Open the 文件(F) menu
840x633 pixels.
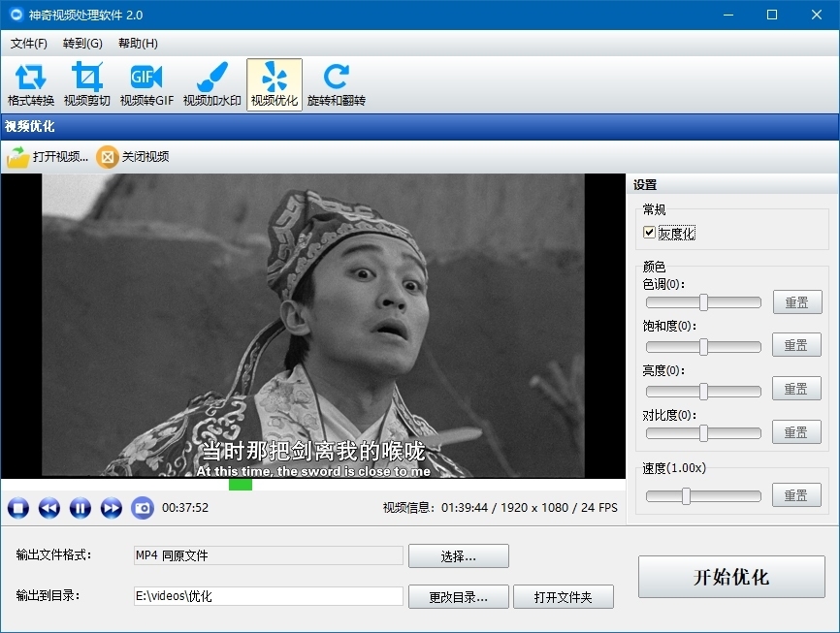(29, 44)
